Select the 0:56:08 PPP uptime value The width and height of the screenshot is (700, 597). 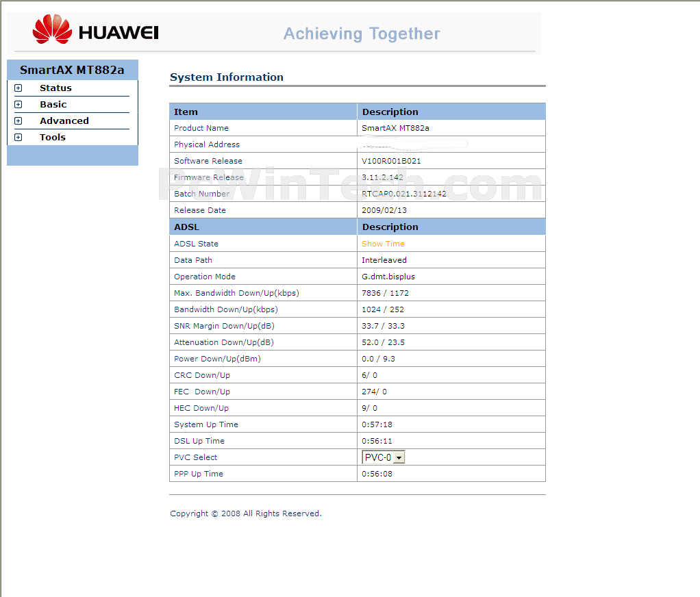click(x=377, y=474)
